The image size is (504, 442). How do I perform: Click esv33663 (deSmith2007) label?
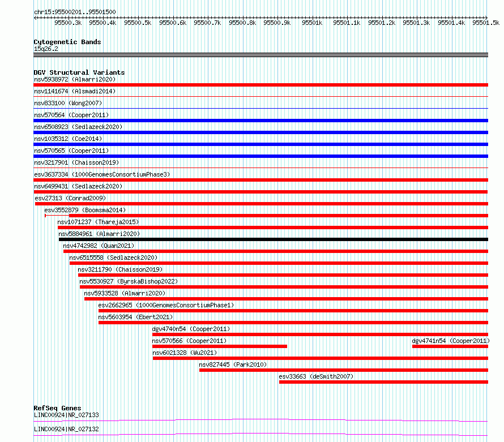click(x=317, y=376)
